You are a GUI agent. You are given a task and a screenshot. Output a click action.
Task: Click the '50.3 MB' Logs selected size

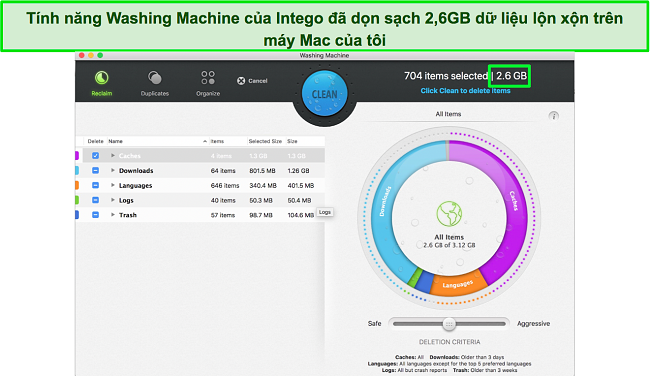pyautogui.click(x=261, y=201)
